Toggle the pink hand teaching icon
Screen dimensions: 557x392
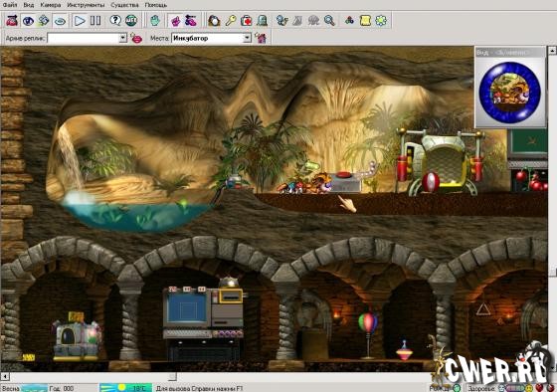coord(175,21)
